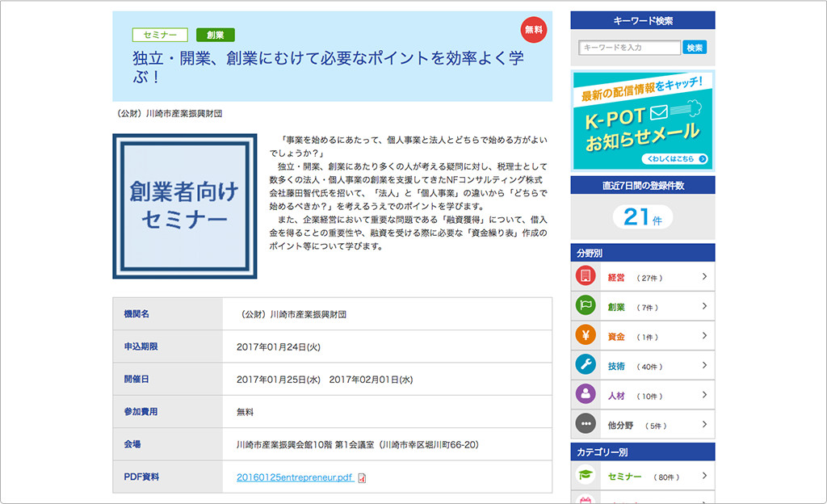
Task: Select the セミナー outlined tag label
Action: (160, 35)
